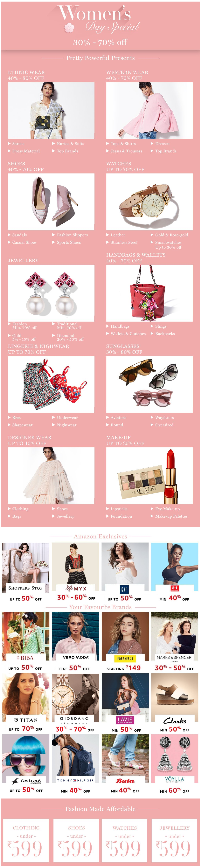201x868 pixels.
Task: Choose the Aviators sunglasses link
Action: (x=118, y=418)
